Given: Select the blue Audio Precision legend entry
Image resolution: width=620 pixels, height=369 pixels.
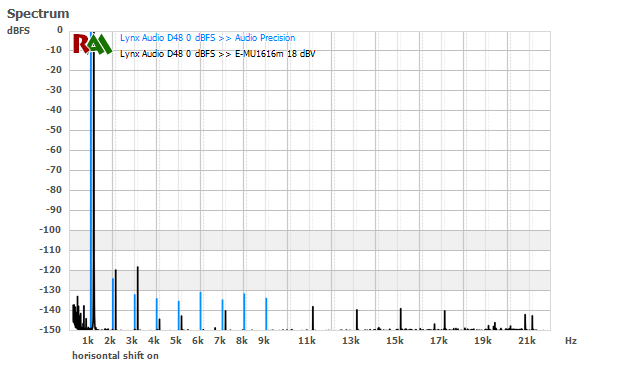Looking at the screenshot, I should click(208, 38).
